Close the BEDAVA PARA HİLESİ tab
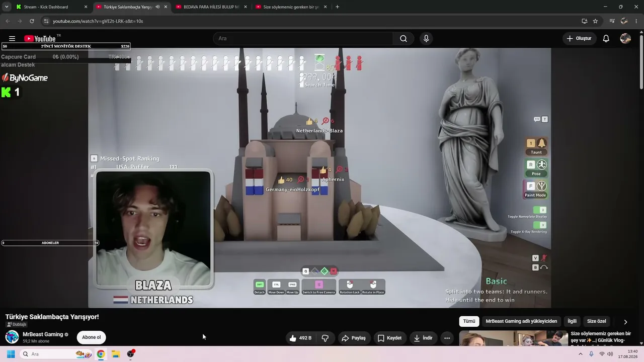This screenshot has height=362, width=644. tap(246, 7)
